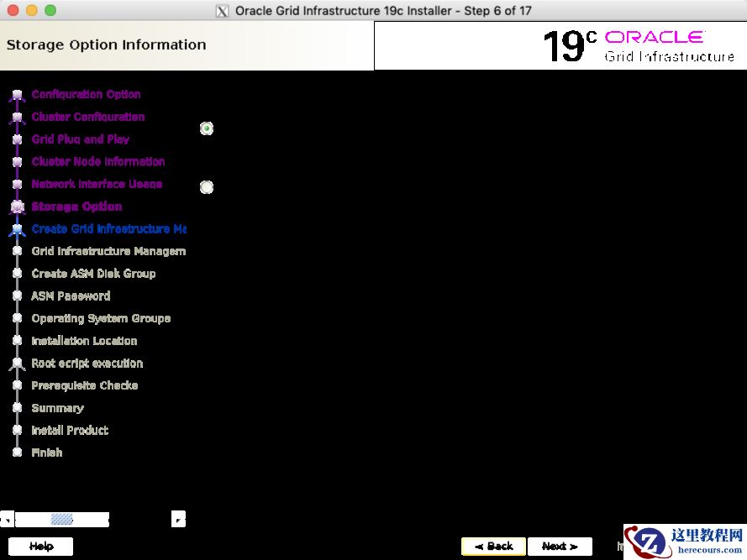This screenshot has width=747, height=560.
Task: Click the Root script execution bullet icon
Action: (x=17, y=364)
